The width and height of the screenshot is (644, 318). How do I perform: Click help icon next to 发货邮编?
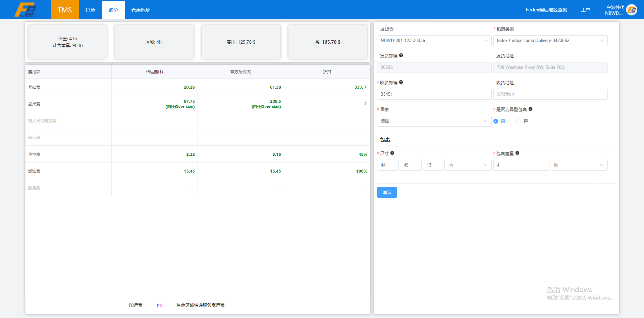401,55
